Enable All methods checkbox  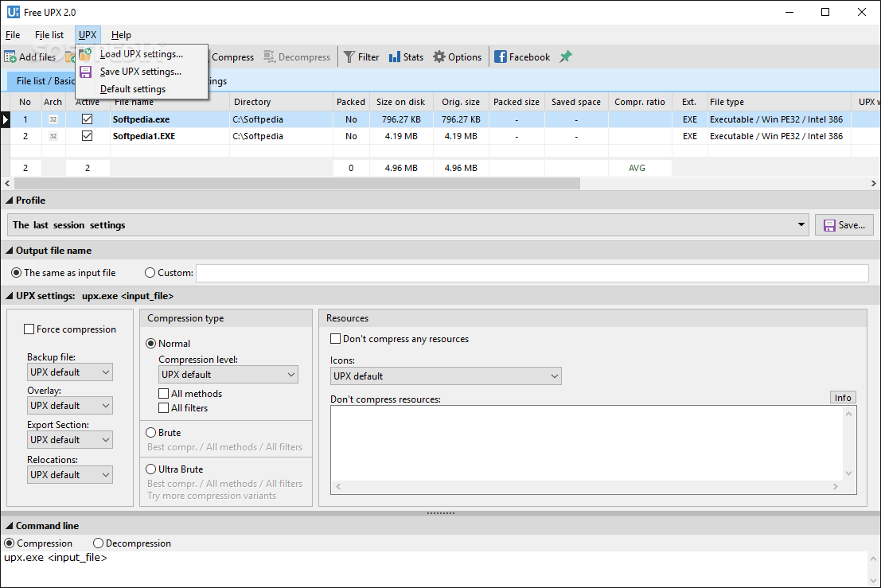[163, 394]
